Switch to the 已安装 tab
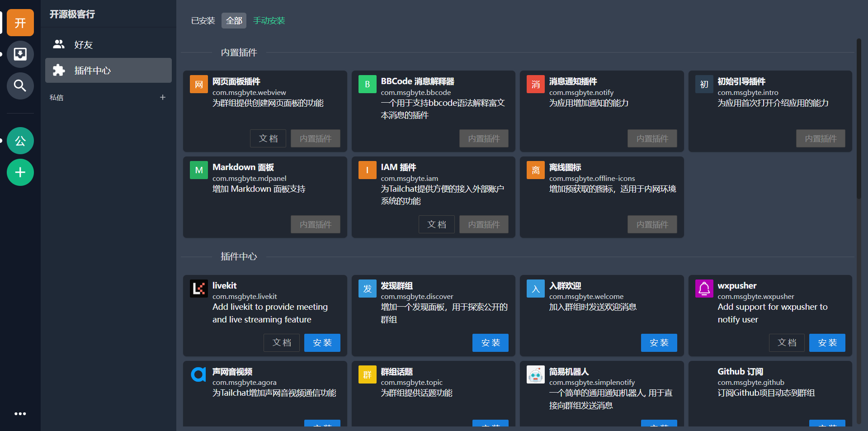Image resolution: width=868 pixels, height=431 pixels. click(203, 20)
